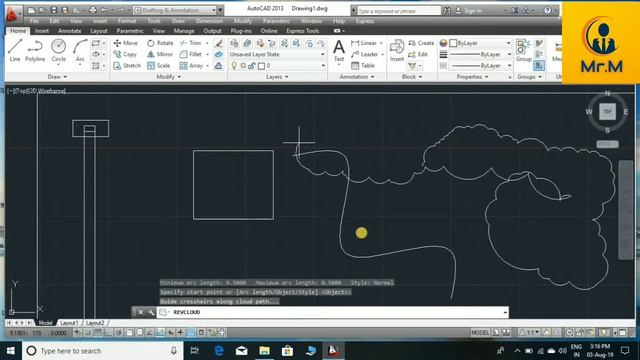The height and width of the screenshot is (360, 640).
Task: Click the Copy tool
Action: pyautogui.click(x=125, y=54)
